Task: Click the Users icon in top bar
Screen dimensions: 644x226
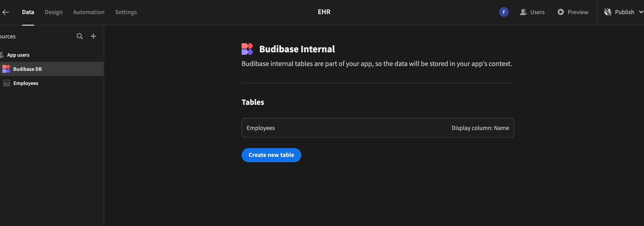Action: point(523,12)
